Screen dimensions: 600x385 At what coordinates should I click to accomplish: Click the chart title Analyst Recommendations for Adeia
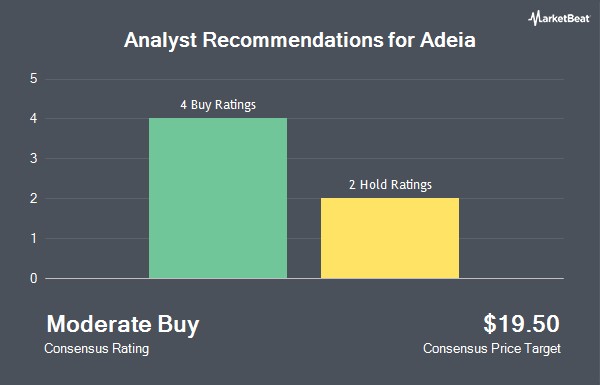300,40
